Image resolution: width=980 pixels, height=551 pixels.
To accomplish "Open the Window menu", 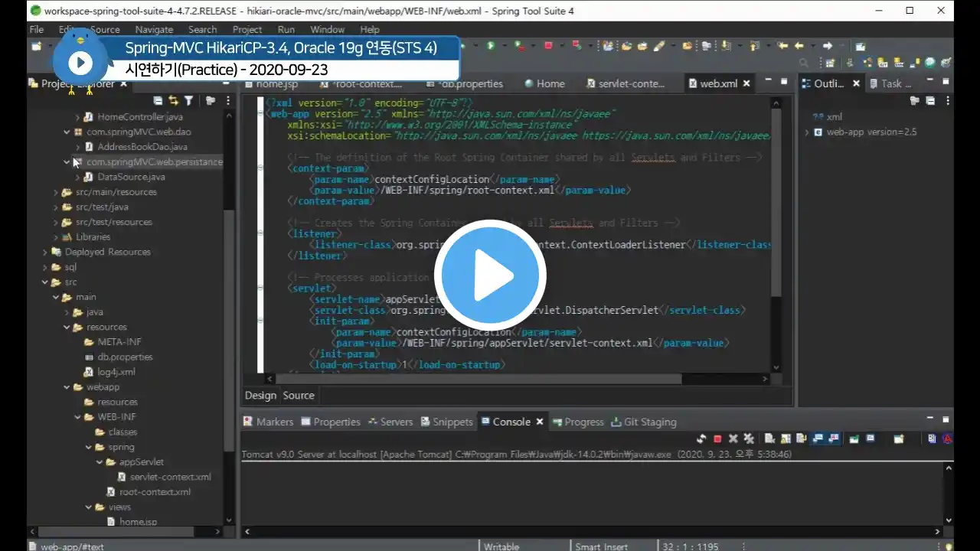I will [327, 29].
